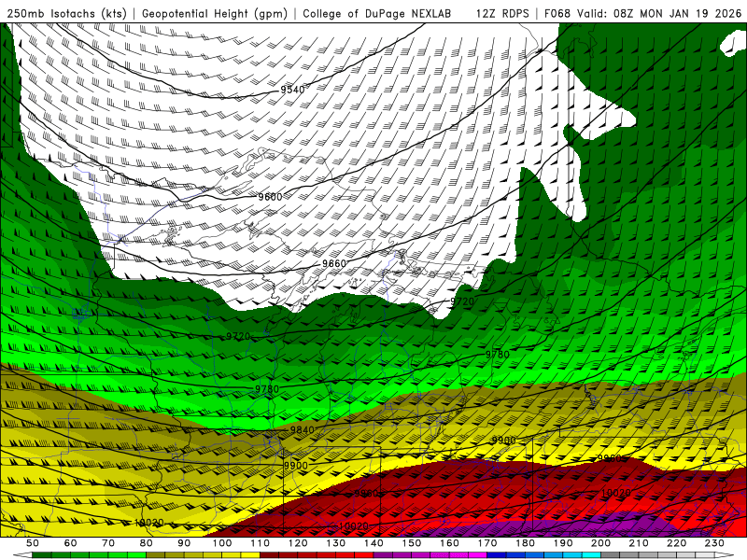Click the "Geopotential Height (gpm)" title text
Image resolution: width=747 pixels, height=560 pixels.
(x=215, y=14)
